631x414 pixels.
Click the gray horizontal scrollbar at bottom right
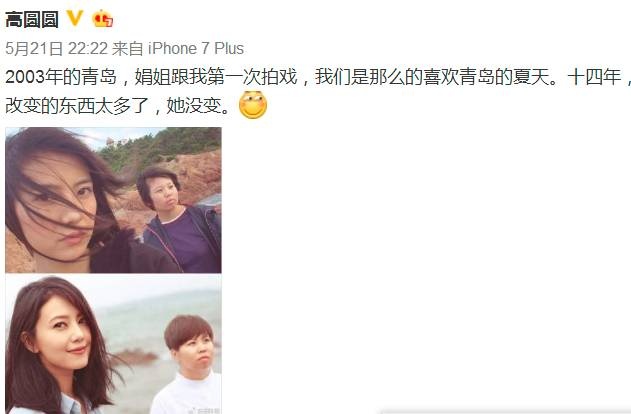505,412
